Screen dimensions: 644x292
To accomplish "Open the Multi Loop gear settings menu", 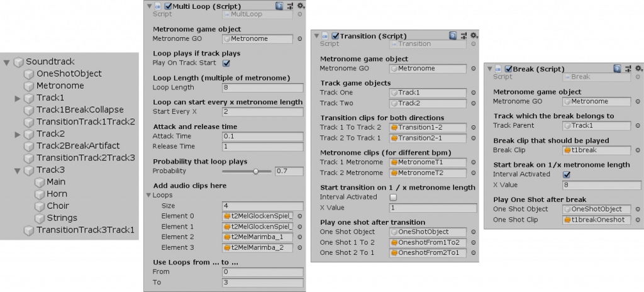I will (300, 6).
